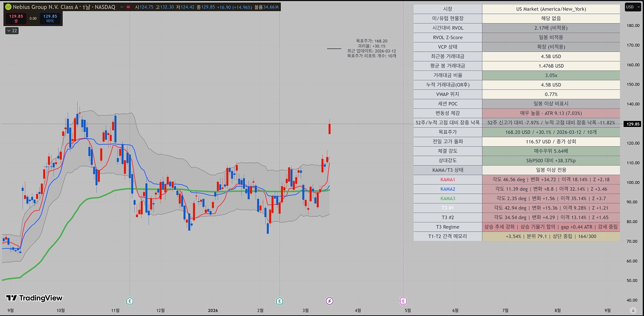Click the 129.85 current price axis label
This screenshot has width=644, height=316.
pyautogui.click(x=633, y=124)
